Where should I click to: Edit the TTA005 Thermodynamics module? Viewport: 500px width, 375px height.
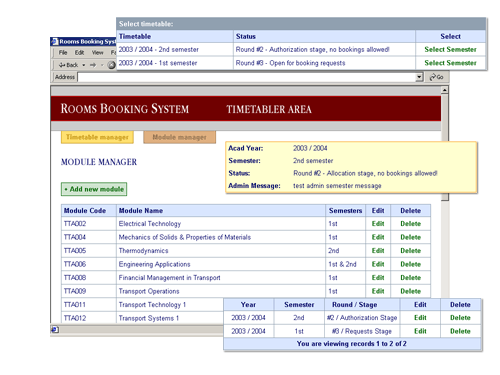pyautogui.click(x=378, y=251)
